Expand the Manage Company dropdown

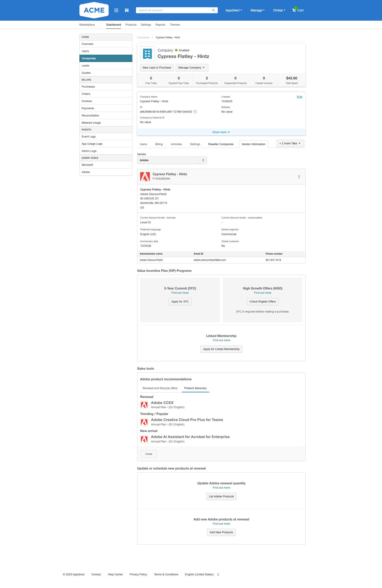pos(192,68)
